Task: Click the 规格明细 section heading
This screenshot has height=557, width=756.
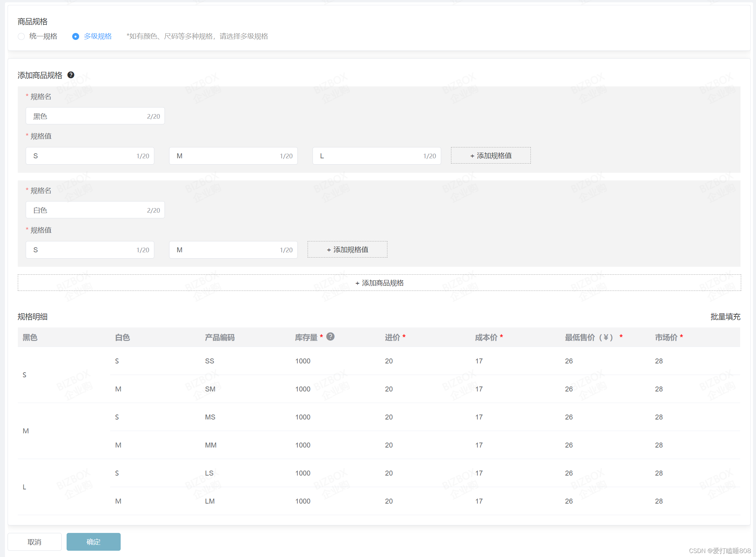Action: pyautogui.click(x=32, y=317)
